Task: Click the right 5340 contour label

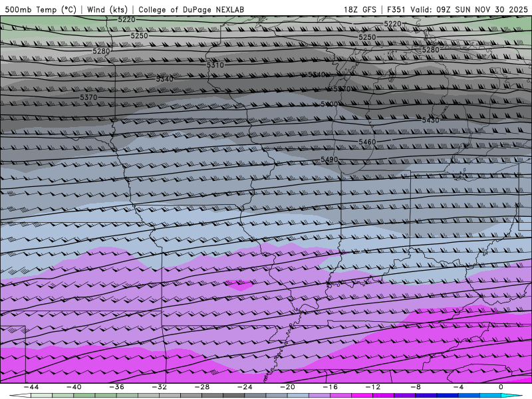Action: [x=317, y=74]
